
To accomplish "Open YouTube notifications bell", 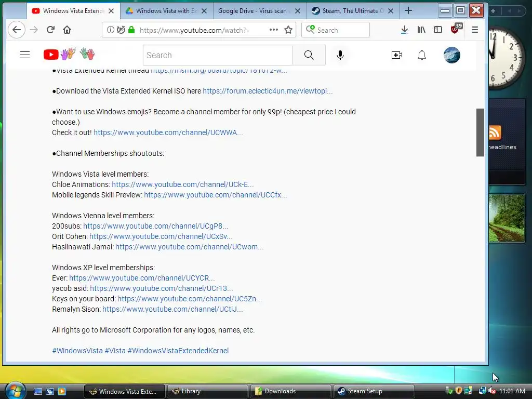I will [421, 55].
